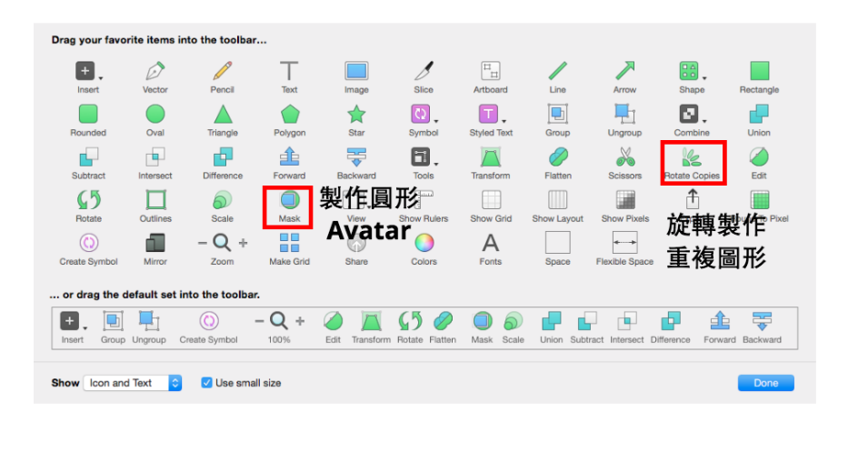This screenshot has height=453, width=868.
Task: Select the Show Grid item
Action: coord(491,206)
